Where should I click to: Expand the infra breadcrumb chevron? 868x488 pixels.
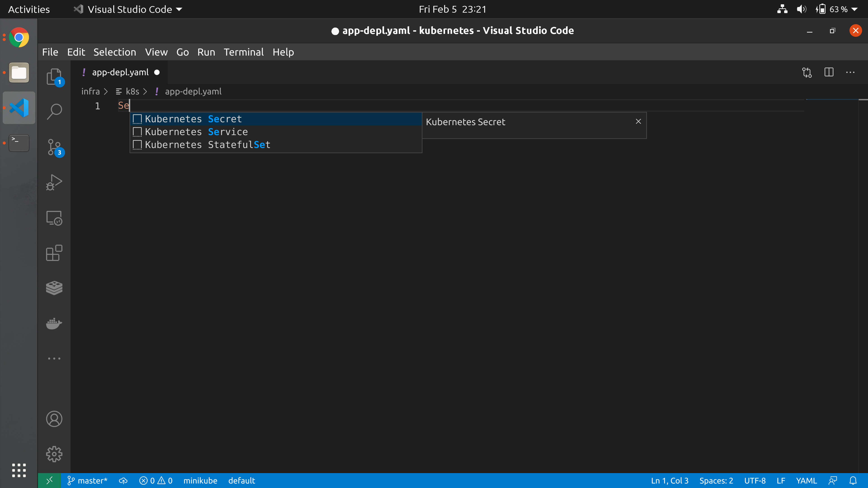106,91
